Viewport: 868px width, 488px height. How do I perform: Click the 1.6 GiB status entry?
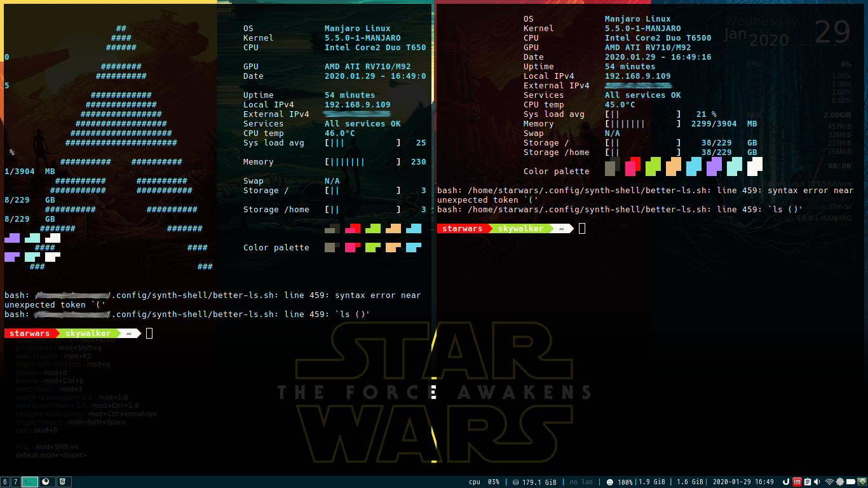[689, 482]
